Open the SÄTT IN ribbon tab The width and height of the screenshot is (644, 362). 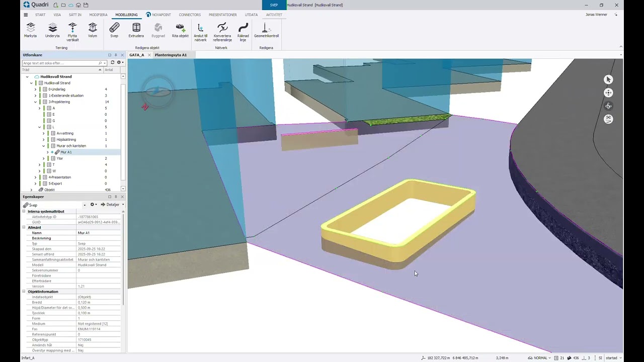75,15
